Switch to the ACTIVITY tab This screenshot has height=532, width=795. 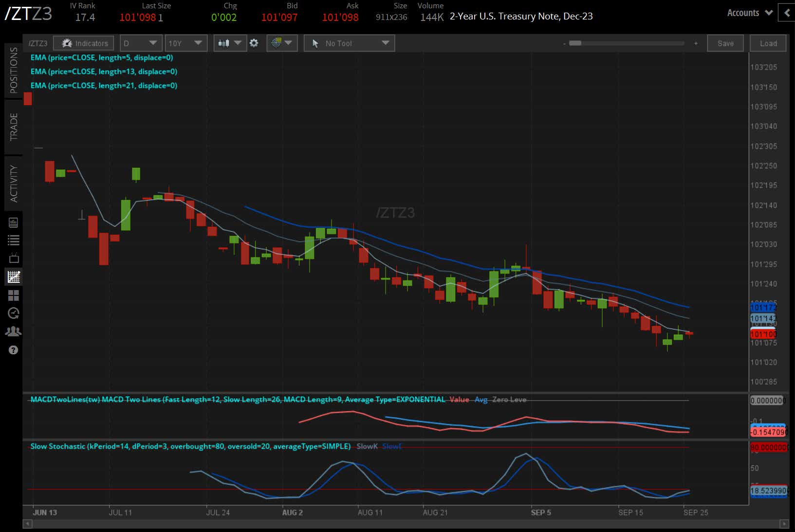pos(14,183)
